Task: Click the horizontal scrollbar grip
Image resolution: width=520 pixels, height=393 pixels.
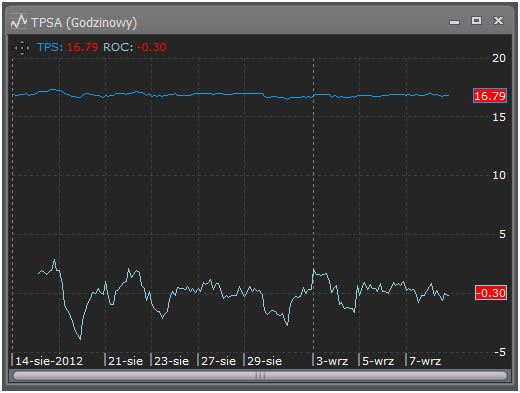Action: click(260, 376)
